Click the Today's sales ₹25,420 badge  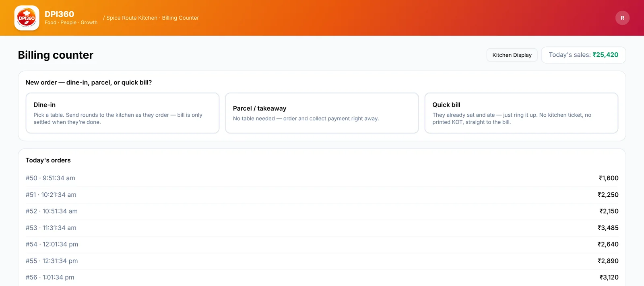tap(584, 55)
